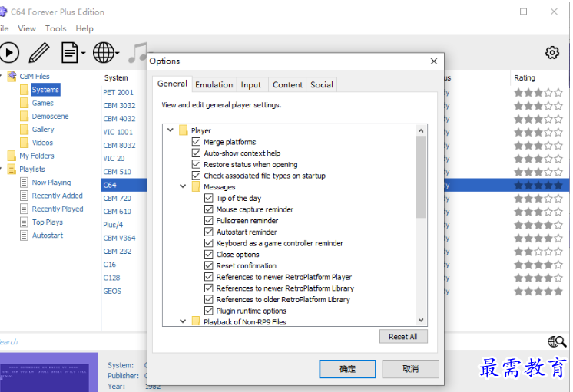The width and height of the screenshot is (573, 392).
Task: Click the Reset All button
Action: tap(403, 337)
